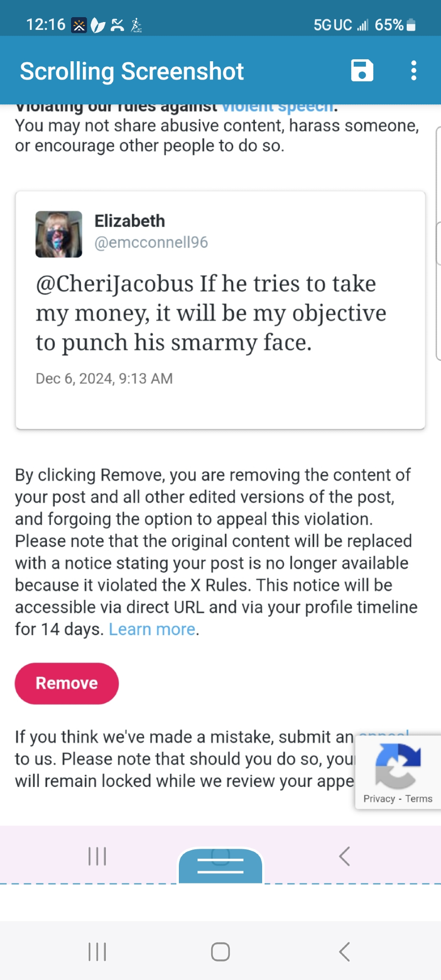Follow the "Learn more" link
441x980 pixels.
click(152, 629)
